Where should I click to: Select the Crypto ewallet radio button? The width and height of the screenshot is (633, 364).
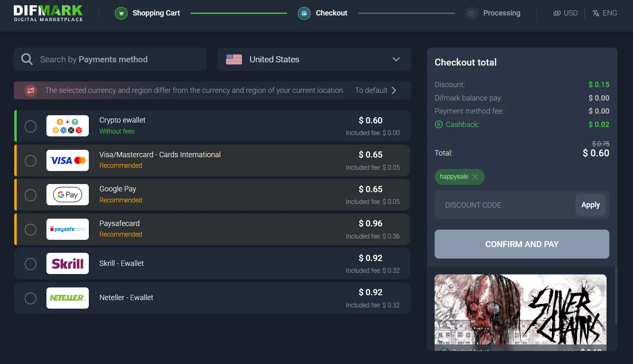point(31,126)
